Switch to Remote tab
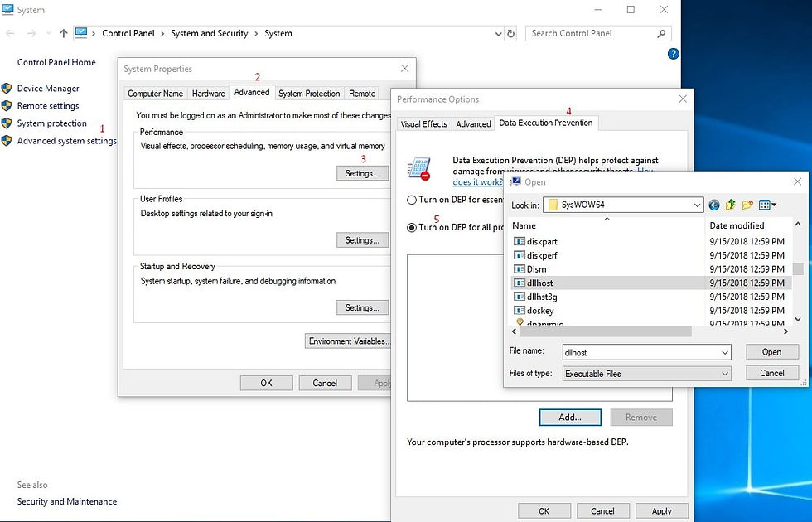This screenshot has height=522, width=812. click(362, 94)
